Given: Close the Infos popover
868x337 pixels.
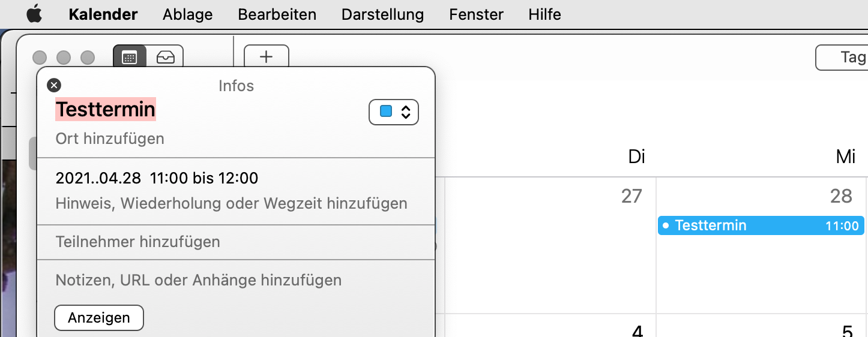Looking at the screenshot, I should (x=54, y=85).
